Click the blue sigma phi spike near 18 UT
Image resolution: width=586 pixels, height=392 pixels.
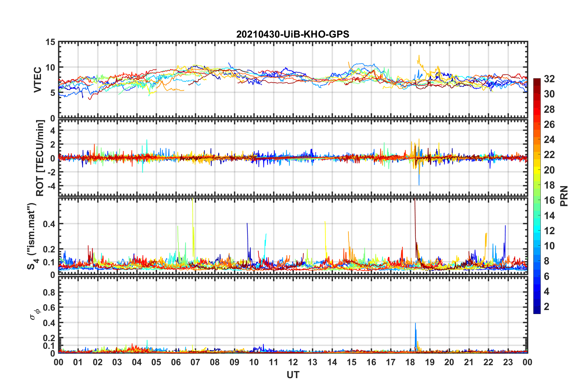click(415, 336)
